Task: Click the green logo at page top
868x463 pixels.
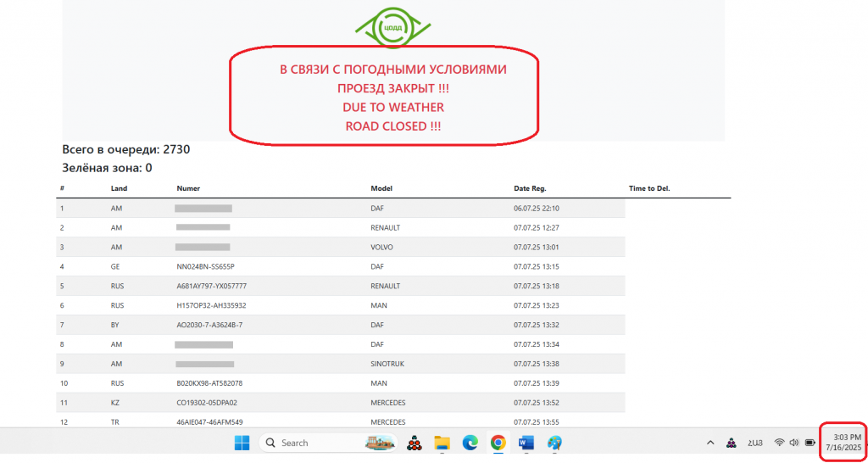Action: pyautogui.click(x=392, y=26)
